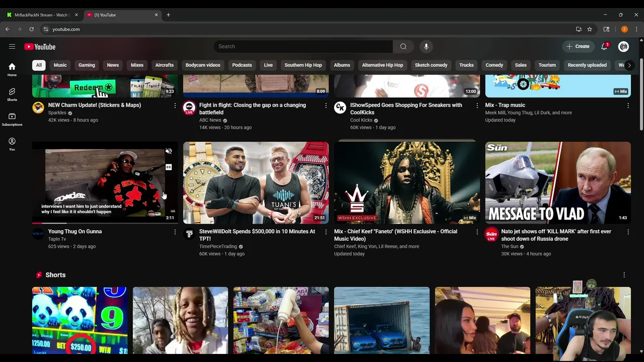Open the You section in sidebar
Screen dimensions: 644x362
point(12,144)
